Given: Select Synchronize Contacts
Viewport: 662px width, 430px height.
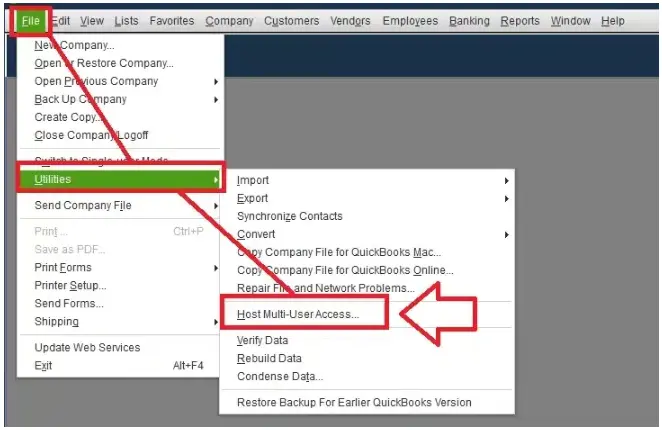Looking at the screenshot, I should coord(366,216).
